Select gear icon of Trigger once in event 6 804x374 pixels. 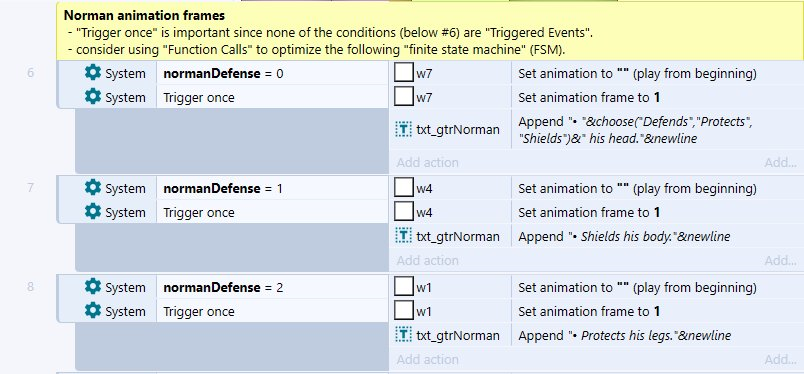coord(93,97)
